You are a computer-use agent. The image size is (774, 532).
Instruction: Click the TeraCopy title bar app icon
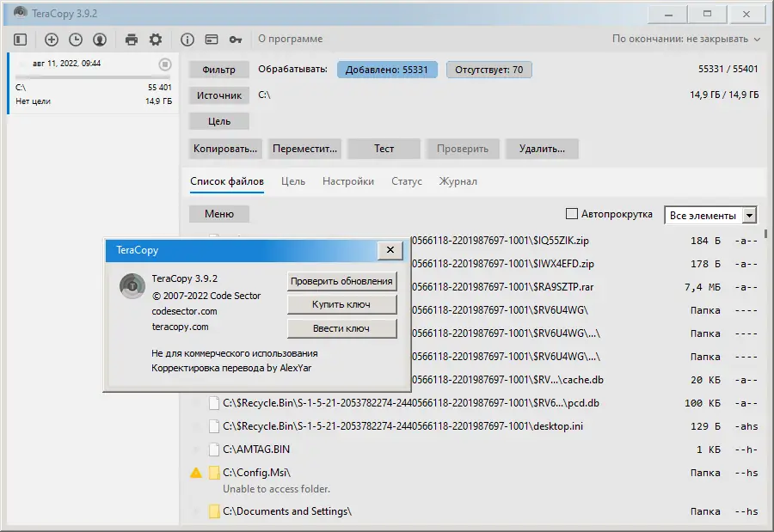click(21, 13)
